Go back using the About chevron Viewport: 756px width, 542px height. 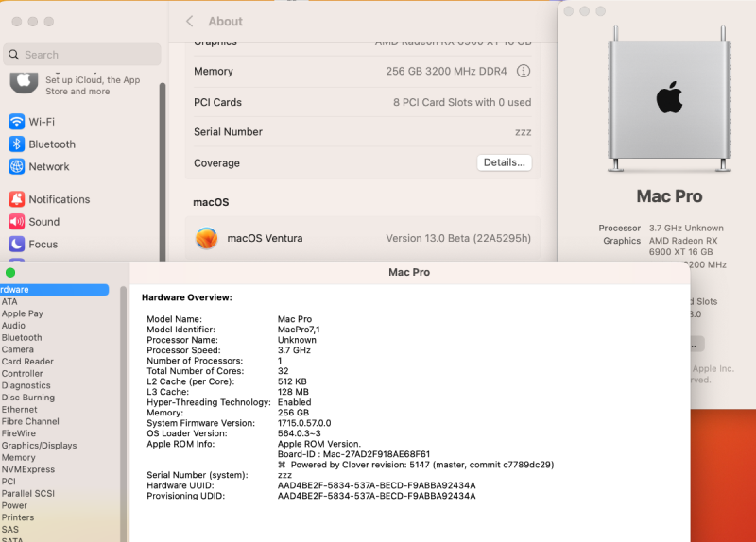[190, 21]
